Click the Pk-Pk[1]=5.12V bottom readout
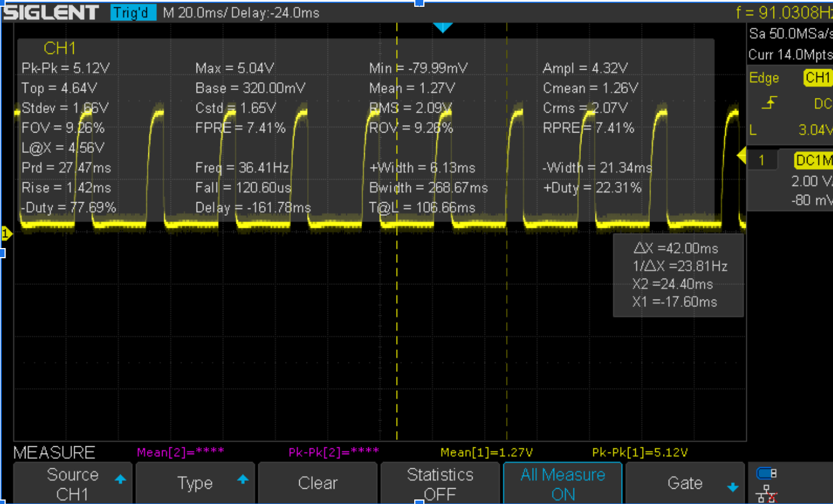The image size is (833, 504). tap(640, 452)
